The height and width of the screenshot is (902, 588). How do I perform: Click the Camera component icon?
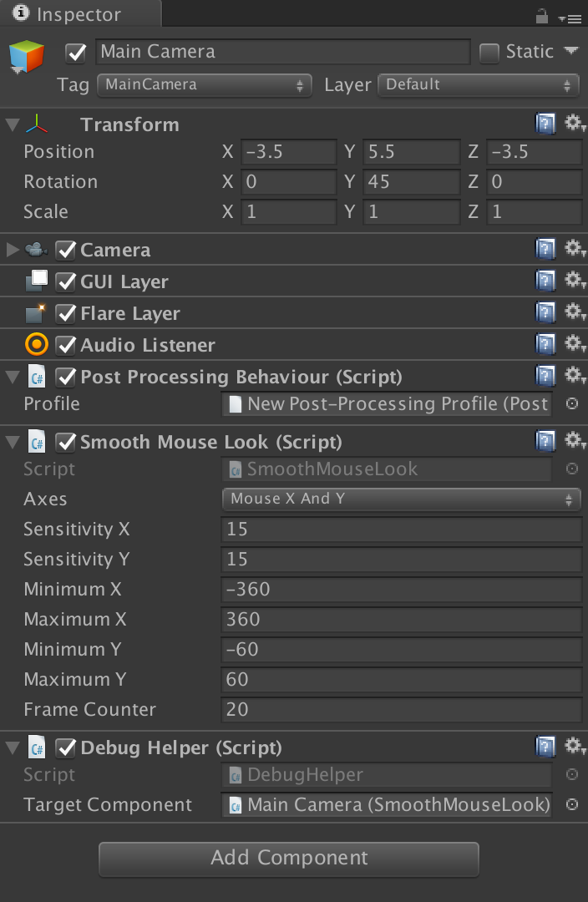36,250
